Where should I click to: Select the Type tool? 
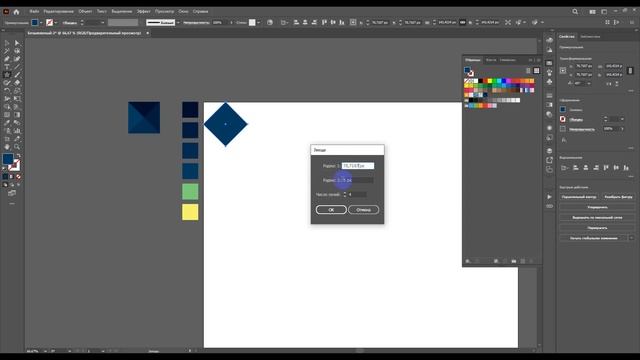click(7, 67)
